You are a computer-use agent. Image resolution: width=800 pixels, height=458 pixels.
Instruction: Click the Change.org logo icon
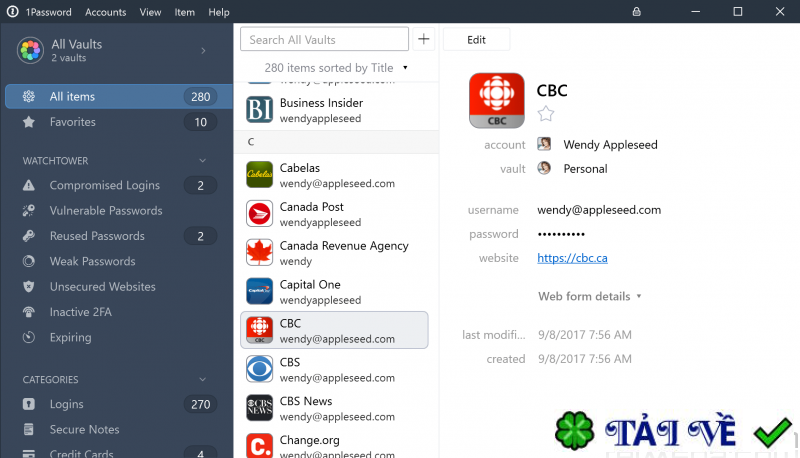[259, 446]
